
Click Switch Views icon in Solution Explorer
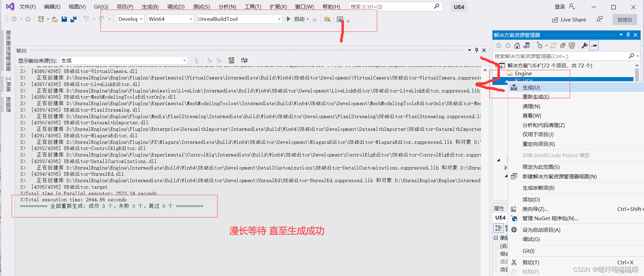(527, 46)
